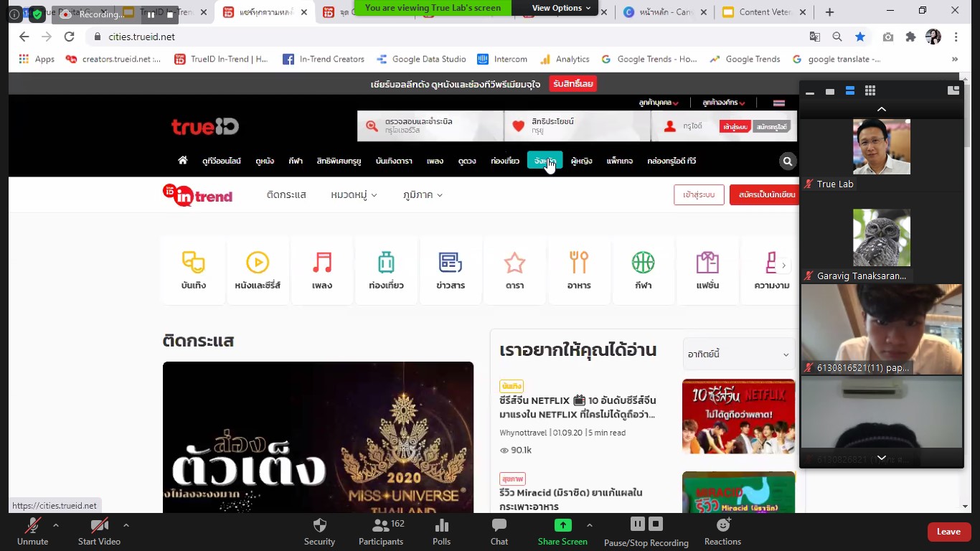
Task: Open the เพลง navigation menu item
Action: pyautogui.click(x=435, y=161)
